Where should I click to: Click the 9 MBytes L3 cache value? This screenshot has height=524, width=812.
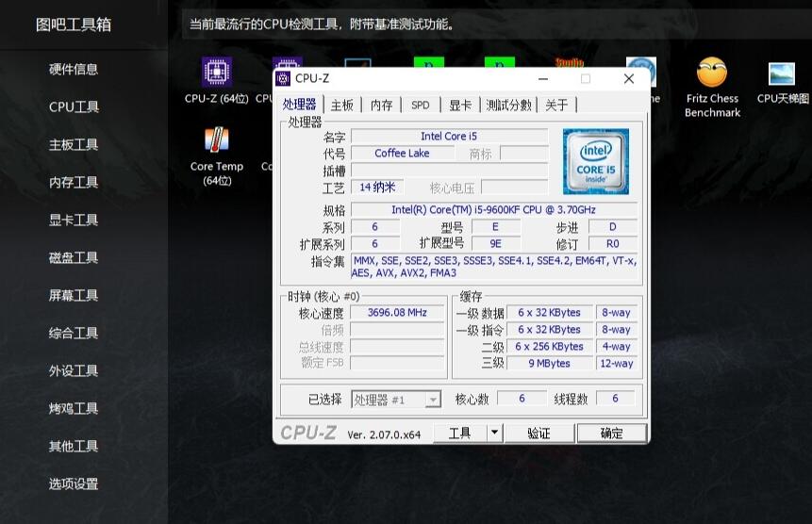point(550,364)
